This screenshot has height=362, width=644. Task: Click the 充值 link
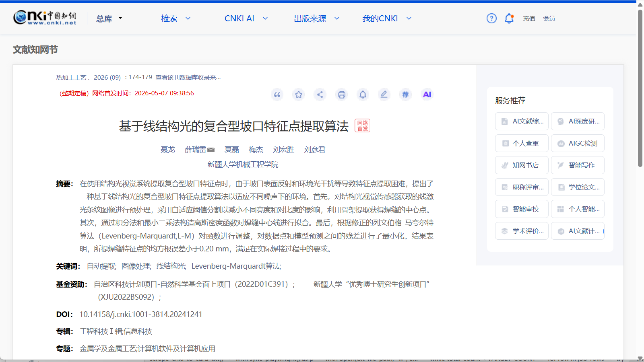tap(529, 18)
